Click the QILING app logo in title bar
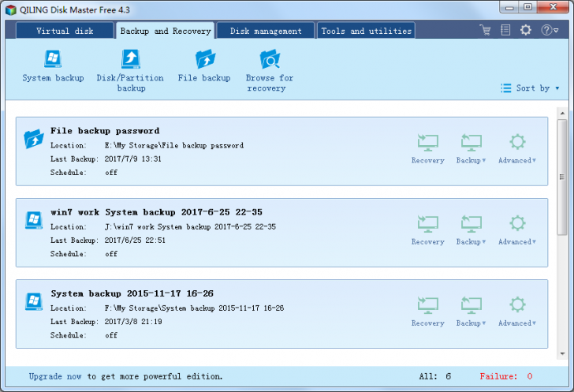Viewport: 574px width, 392px height. tap(11, 10)
